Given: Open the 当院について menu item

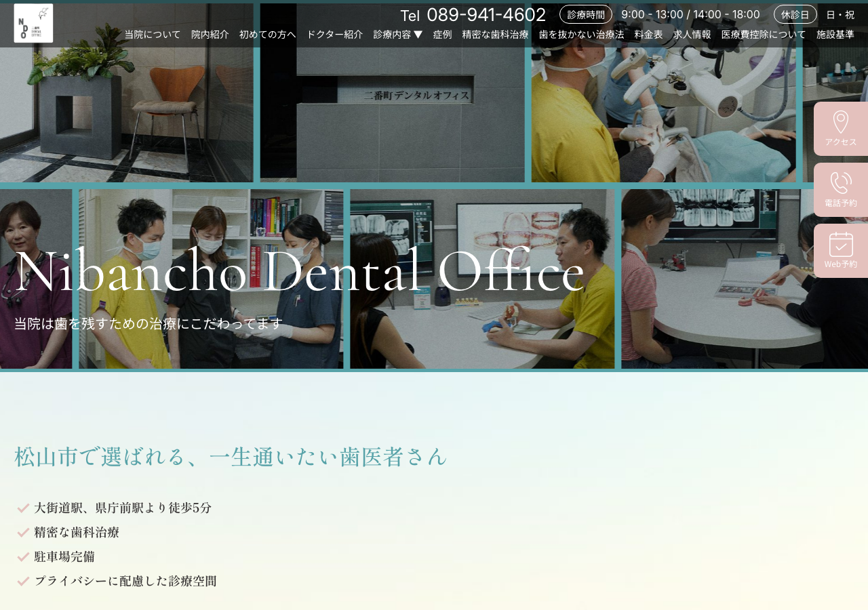Looking at the screenshot, I should coord(153,35).
